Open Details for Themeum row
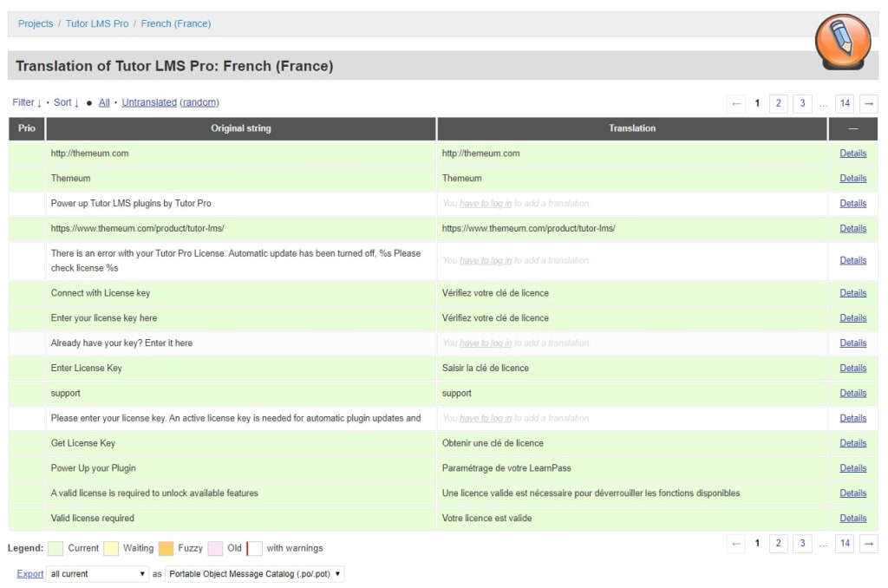 click(x=853, y=179)
